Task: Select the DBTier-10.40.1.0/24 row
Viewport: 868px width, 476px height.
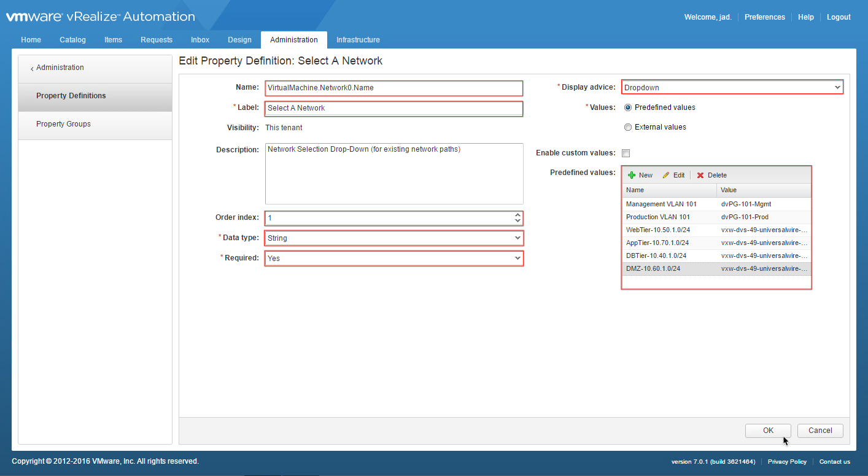Action: pyautogui.click(x=716, y=256)
